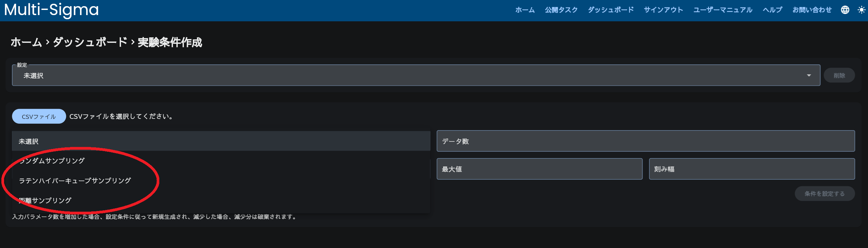Open the ユーザーマニュアル link

(723, 10)
